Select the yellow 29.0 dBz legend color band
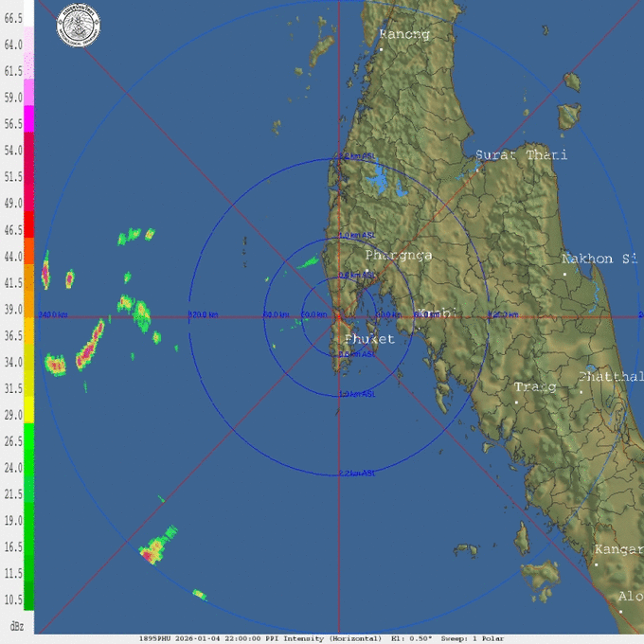 (28, 410)
